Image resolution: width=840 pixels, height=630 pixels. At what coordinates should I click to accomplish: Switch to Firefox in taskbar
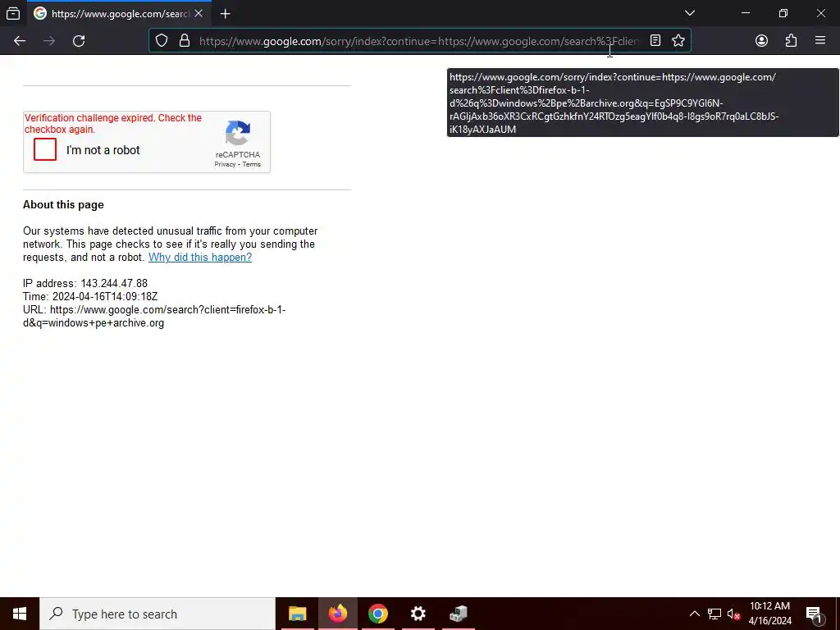[337, 614]
